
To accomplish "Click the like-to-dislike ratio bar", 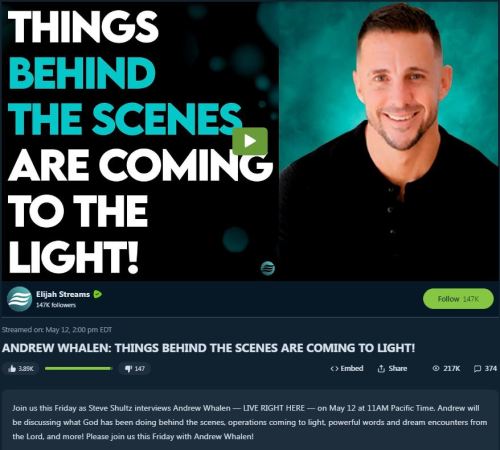I will coord(78,368).
